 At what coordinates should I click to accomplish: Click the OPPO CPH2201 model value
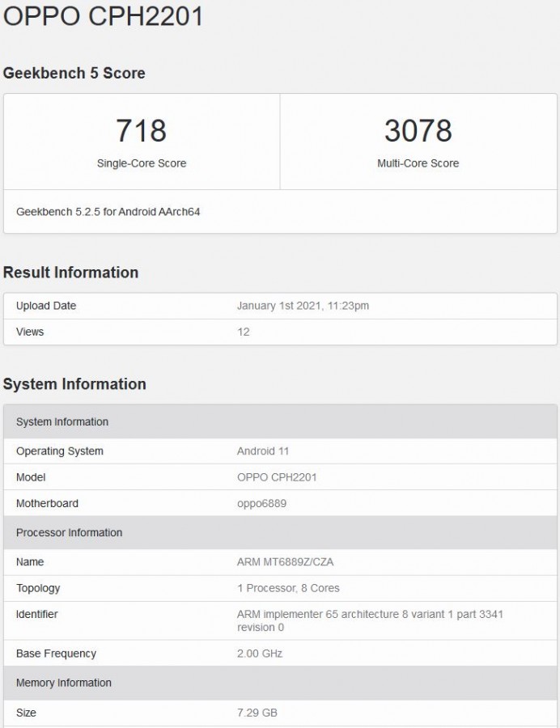277,477
